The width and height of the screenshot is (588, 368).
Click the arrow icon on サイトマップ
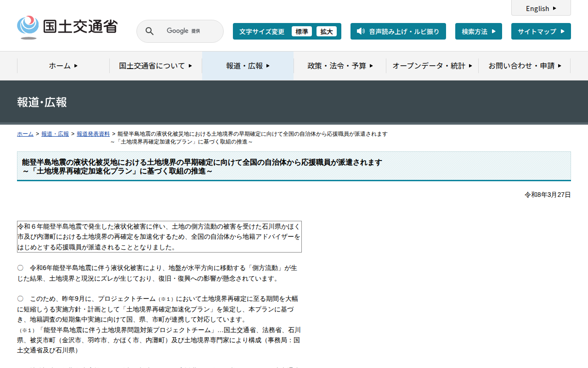563,31
